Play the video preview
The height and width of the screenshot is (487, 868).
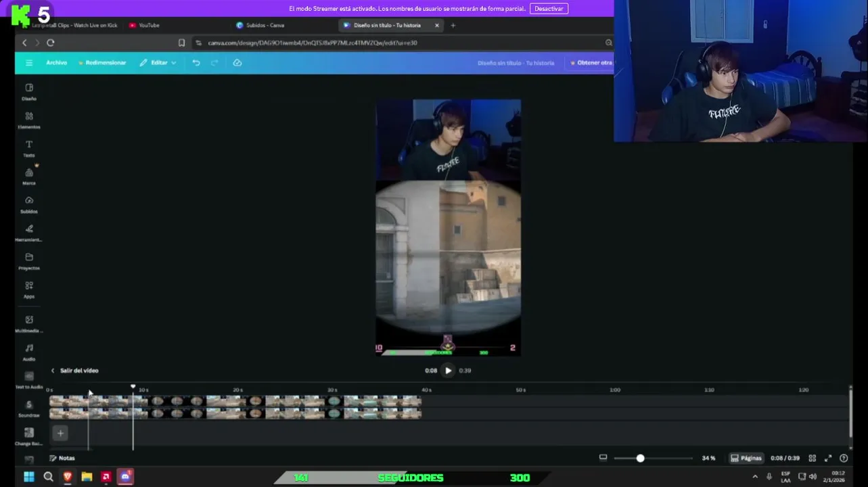coord(448,371)
